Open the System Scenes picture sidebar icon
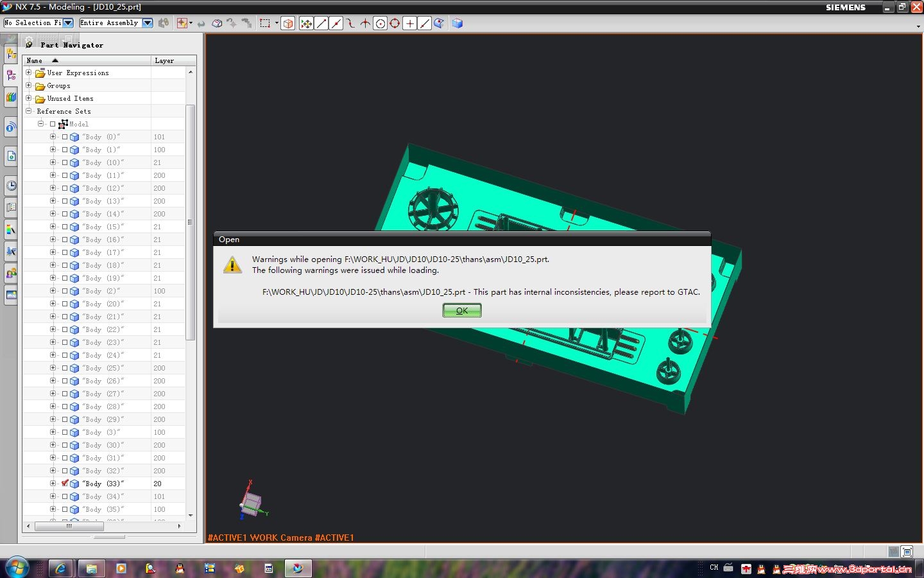The height and width of the screenshot is (578, 924). (x=11, y=295)
